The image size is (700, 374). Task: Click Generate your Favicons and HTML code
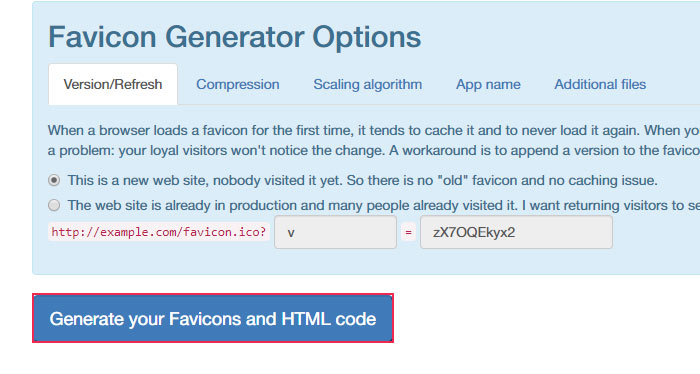[x=213, y=318]
